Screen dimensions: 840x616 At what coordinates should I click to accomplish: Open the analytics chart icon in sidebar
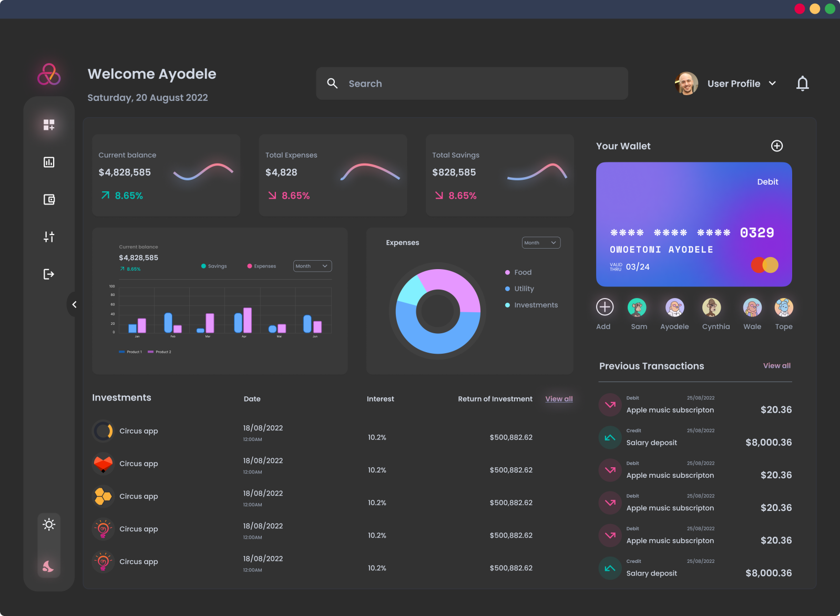[x=49, y=162]
